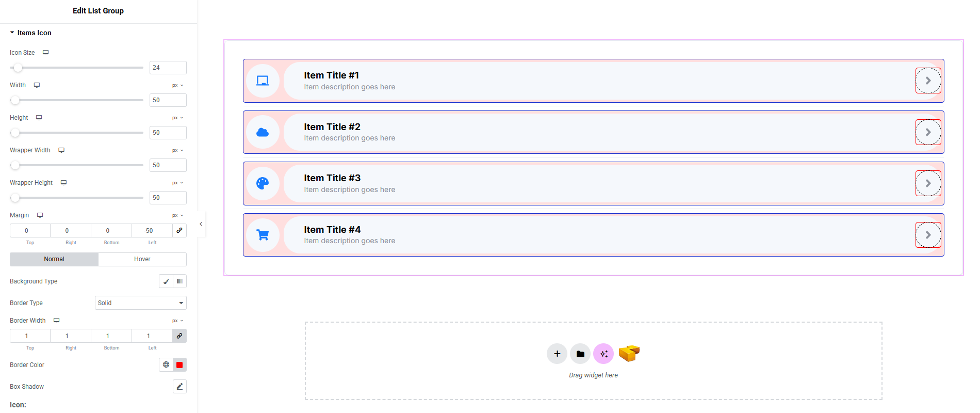
Task: Toggle Border Width linked values icon
Action: click(x=179, y=336)
